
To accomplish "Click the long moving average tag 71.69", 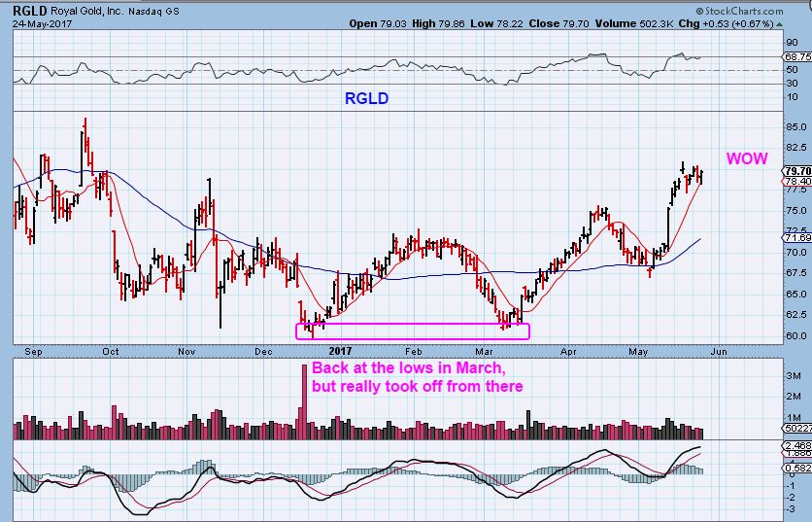I will point(796,238).
